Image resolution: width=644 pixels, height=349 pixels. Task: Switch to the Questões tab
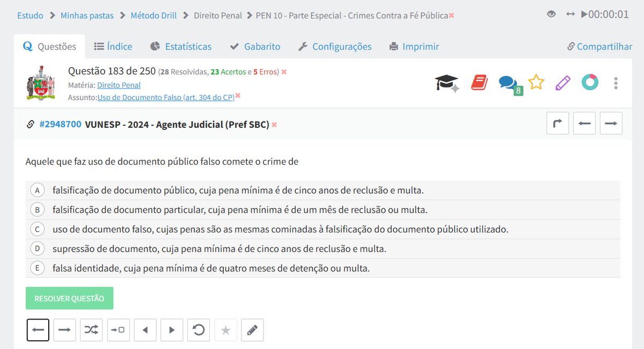tap(49, 47)
